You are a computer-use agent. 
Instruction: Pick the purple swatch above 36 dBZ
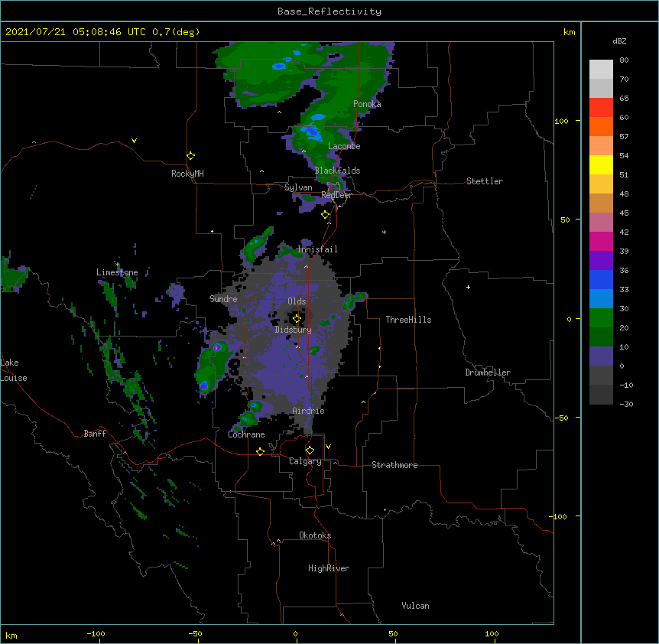click(601, 261)
